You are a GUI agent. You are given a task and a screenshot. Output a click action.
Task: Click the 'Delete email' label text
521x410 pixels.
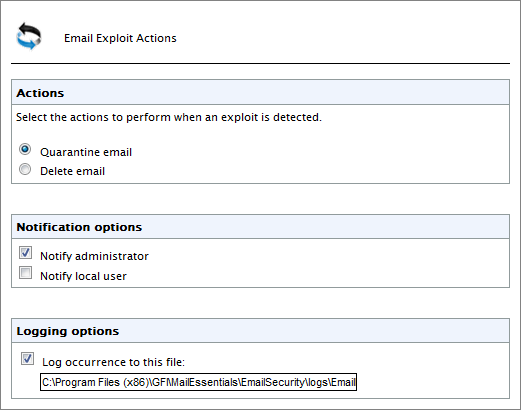tap(72, 171)
